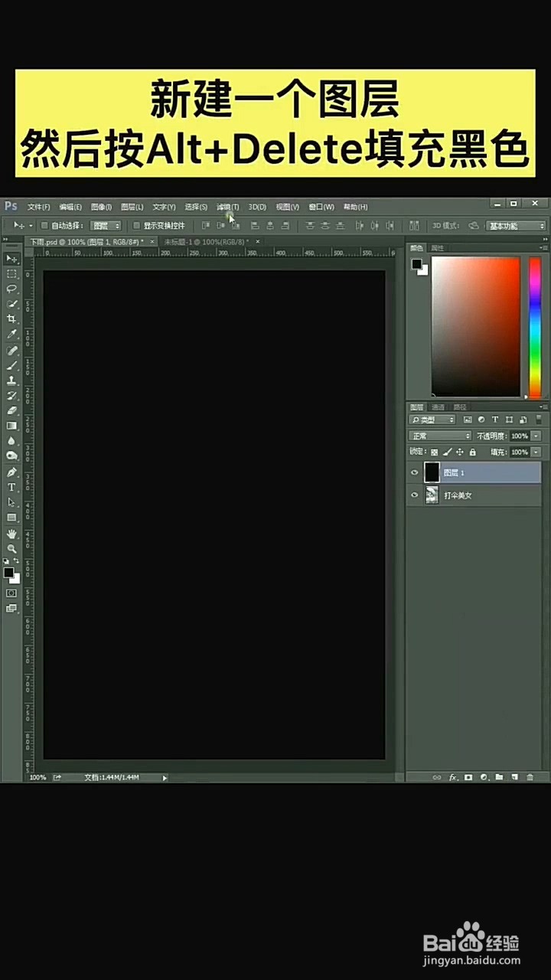Open the 图层 auto-select target dropdown

pyautogui.click(x=106, y=226)
